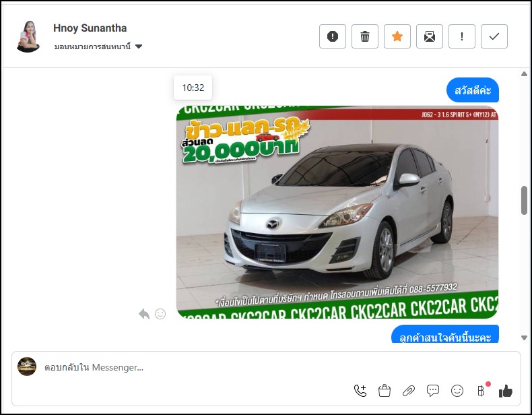Send a thumbs up like
This screenshot has height=415, width=532.
pos(506,391)
